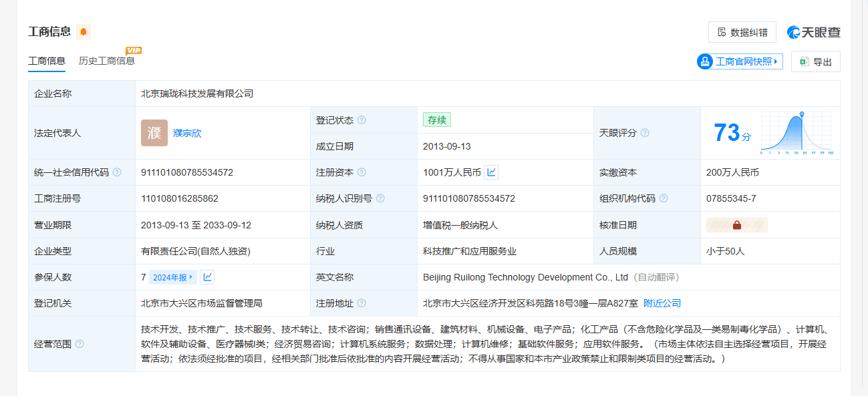Click the 导出 export button
The image size is (868, 396).
coord(815,61)
